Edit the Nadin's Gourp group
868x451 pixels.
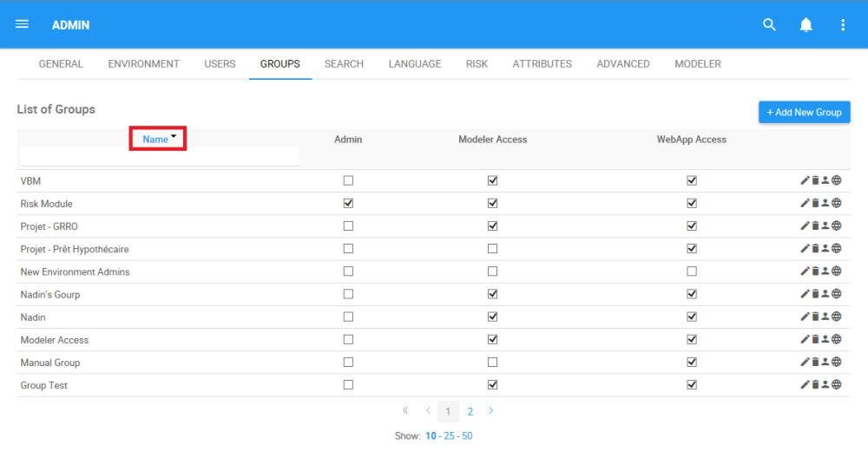(x=805, y=294)
